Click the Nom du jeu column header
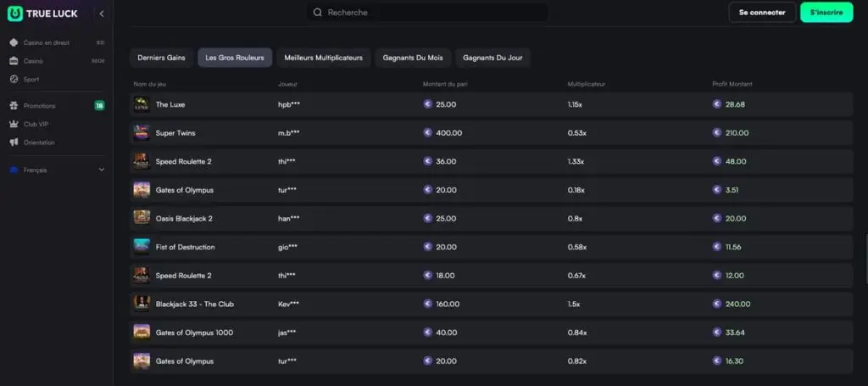The width and height of the screenshot is (868, 386). pos(149,84)
